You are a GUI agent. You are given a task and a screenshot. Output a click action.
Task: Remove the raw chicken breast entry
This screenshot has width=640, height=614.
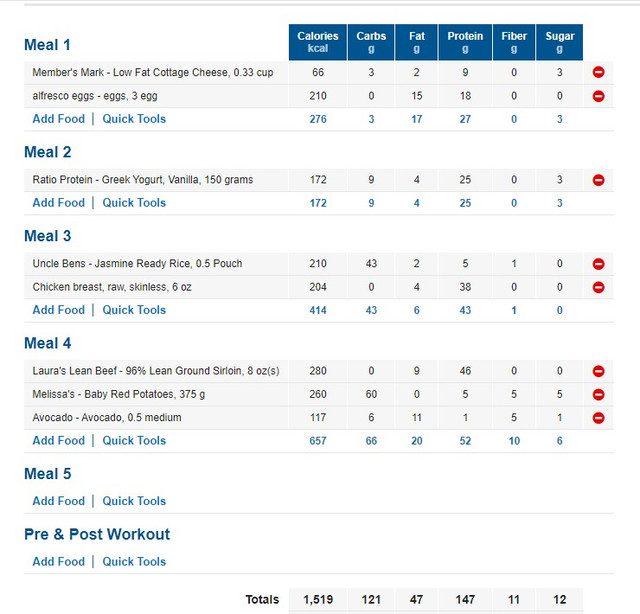pos(598,287)
